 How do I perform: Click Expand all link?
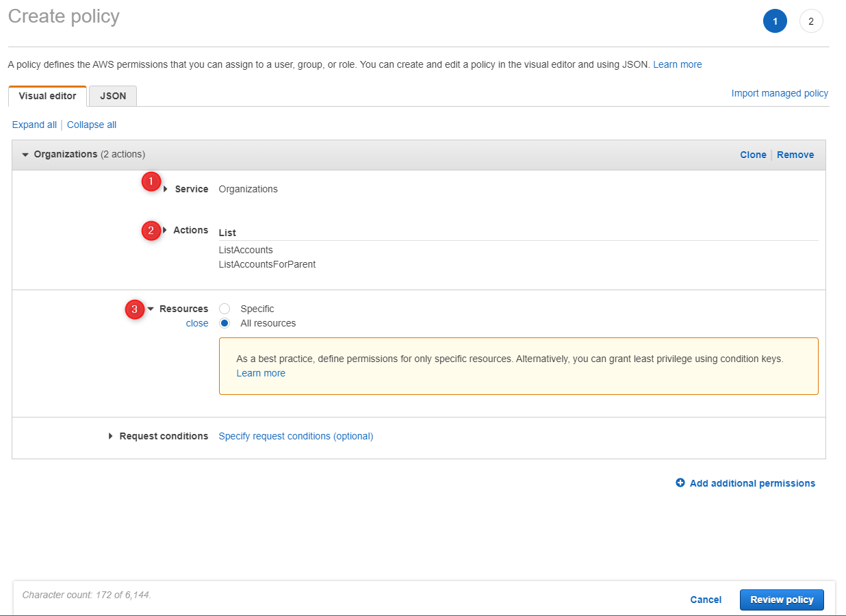click(x=34, y=125)
